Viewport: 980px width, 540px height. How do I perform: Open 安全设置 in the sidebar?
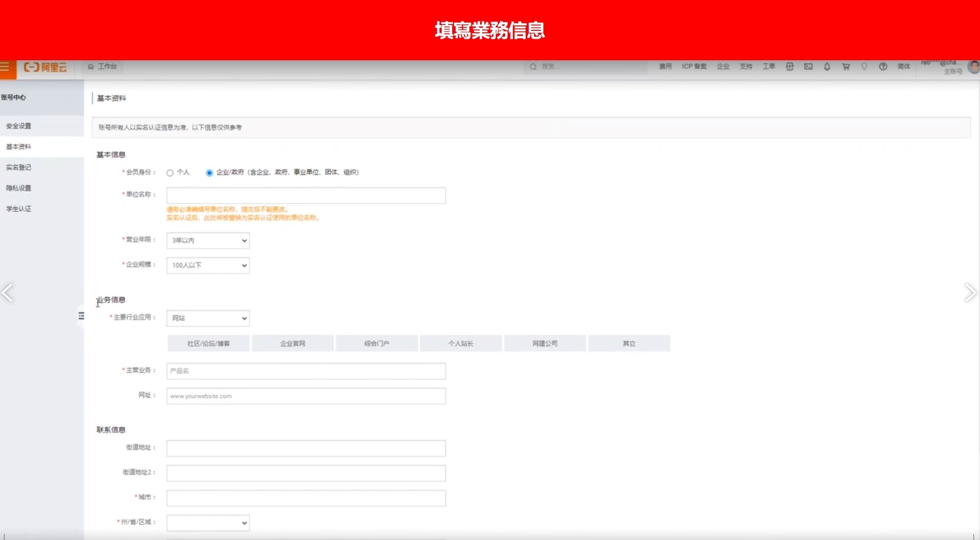point(19,126)
